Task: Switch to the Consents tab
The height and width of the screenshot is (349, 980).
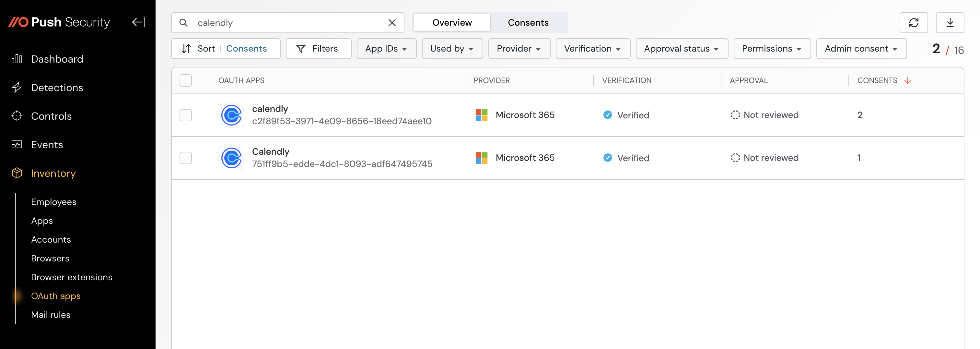Action: point(528,23)
